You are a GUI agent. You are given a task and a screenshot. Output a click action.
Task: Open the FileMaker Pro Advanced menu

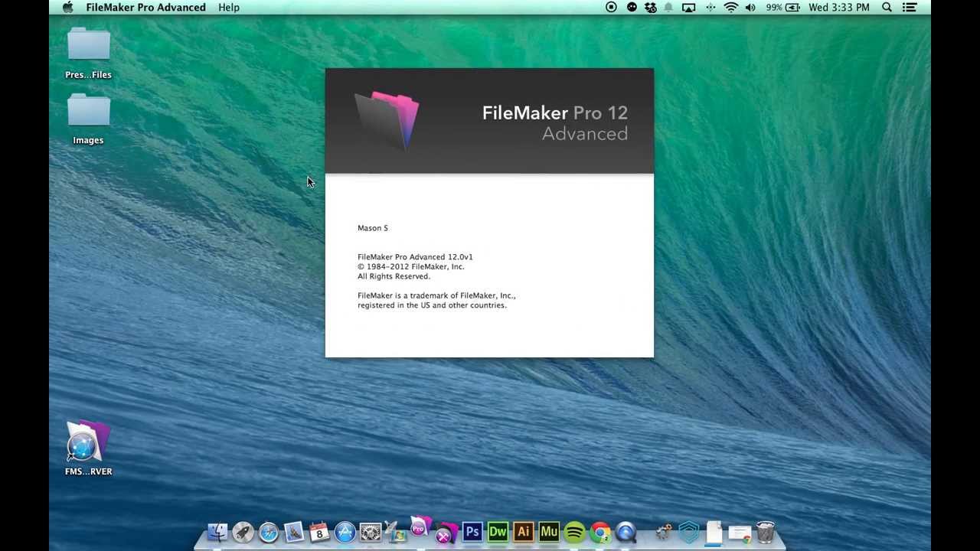[145, 7]
